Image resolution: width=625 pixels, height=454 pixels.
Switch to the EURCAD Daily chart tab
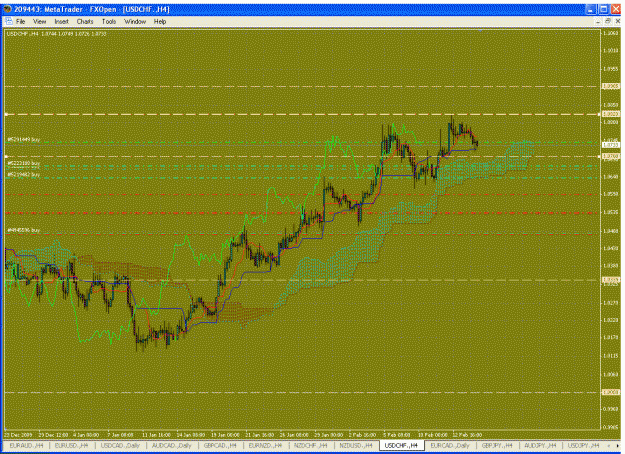click(x=450, y=445)
